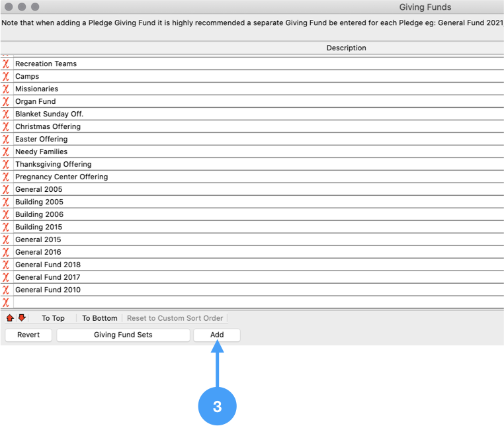Select the Recreation Teams description text
504x426 pixels.
point(46,64)
